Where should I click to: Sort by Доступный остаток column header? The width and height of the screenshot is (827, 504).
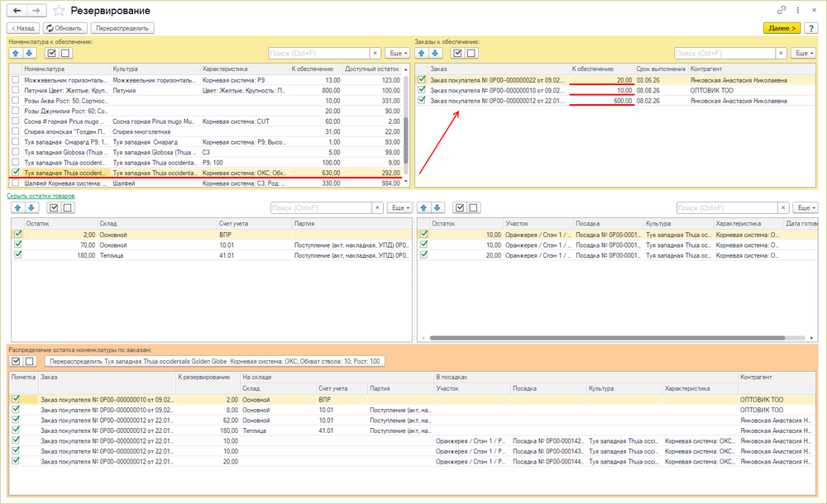(x=372, y=69)
